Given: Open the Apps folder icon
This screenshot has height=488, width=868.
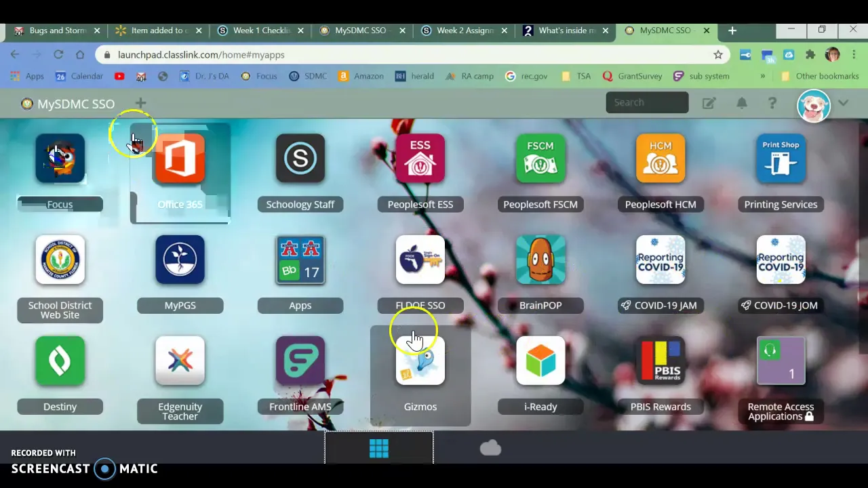Looking at the screenshot, I should 300,260.
